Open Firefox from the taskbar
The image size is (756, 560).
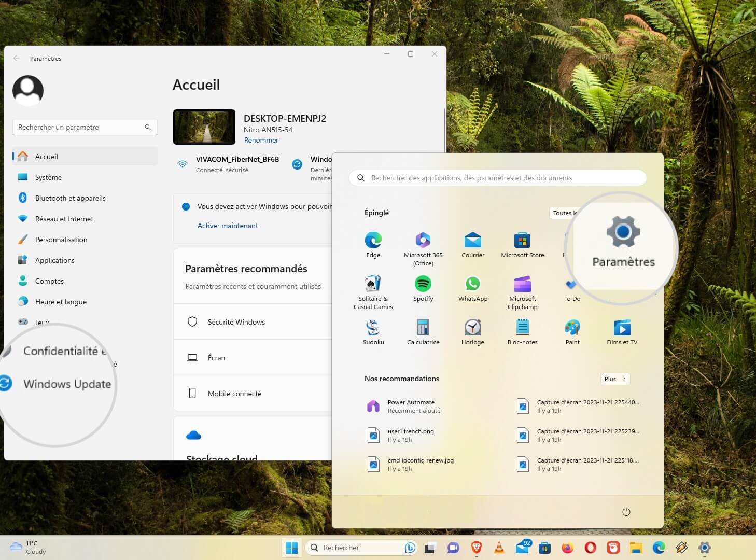pyautogui.click(x=568, y=548)
